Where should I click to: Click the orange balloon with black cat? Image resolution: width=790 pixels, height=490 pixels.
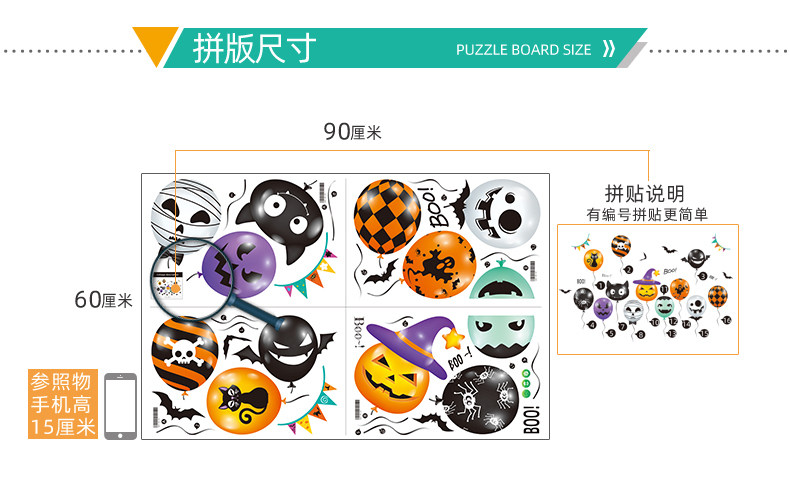243,400
